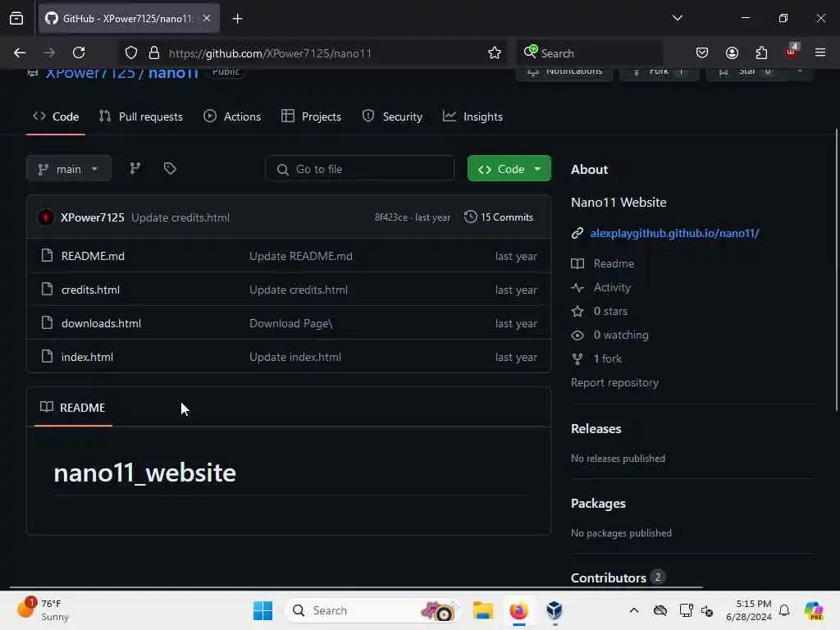This screenshot has height=630, width=840.
Task: Open the main branch selector dropdown
Action: coord(69,169)
